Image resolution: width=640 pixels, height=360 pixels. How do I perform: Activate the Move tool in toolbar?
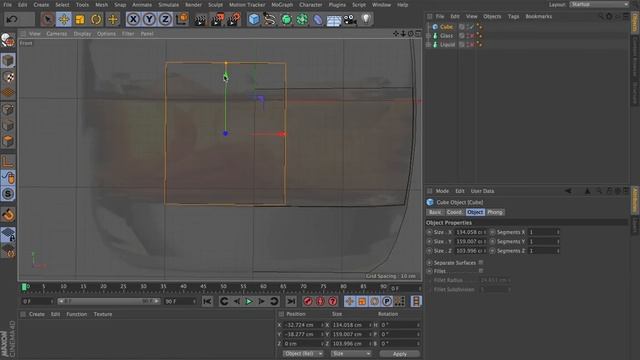tap(64, 19)
